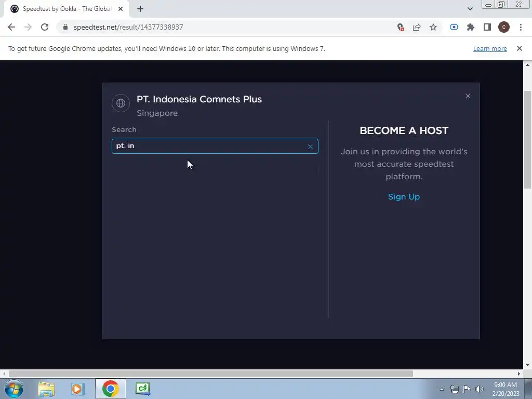Viewport: 532px width, 399px height.
Task: Click the 'Search' label above the input
Action: coord(124,129)
